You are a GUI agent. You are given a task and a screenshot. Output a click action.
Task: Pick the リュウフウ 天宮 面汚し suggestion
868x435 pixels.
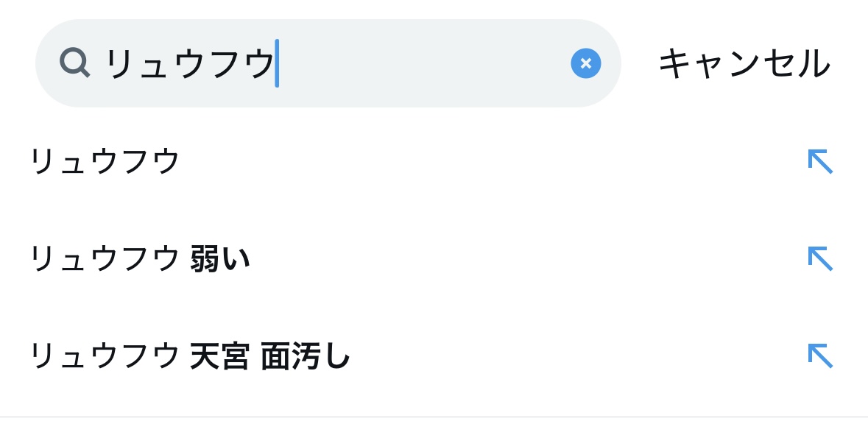pos(188,356)
